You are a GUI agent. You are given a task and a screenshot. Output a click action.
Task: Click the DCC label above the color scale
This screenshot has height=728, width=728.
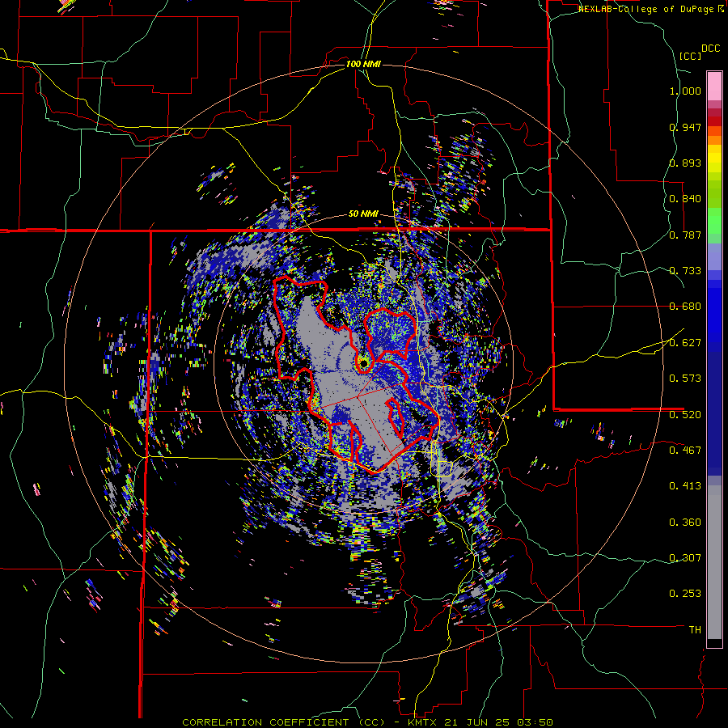[x=710, y=49]
